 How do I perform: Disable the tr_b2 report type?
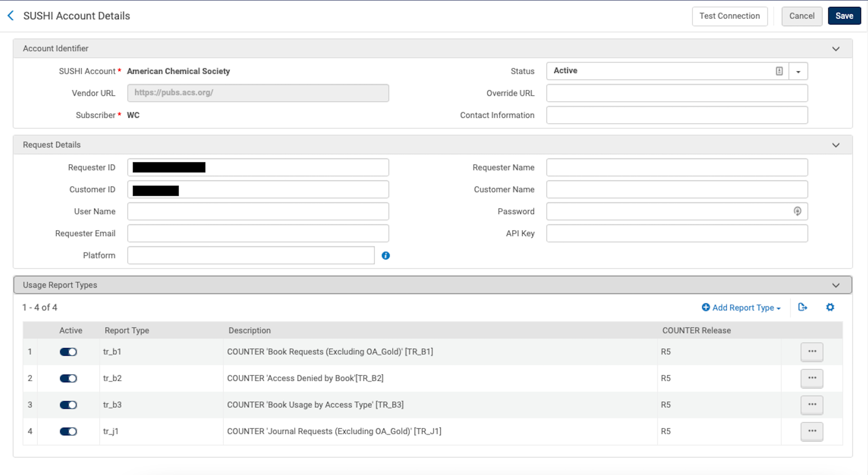(68, 378)
